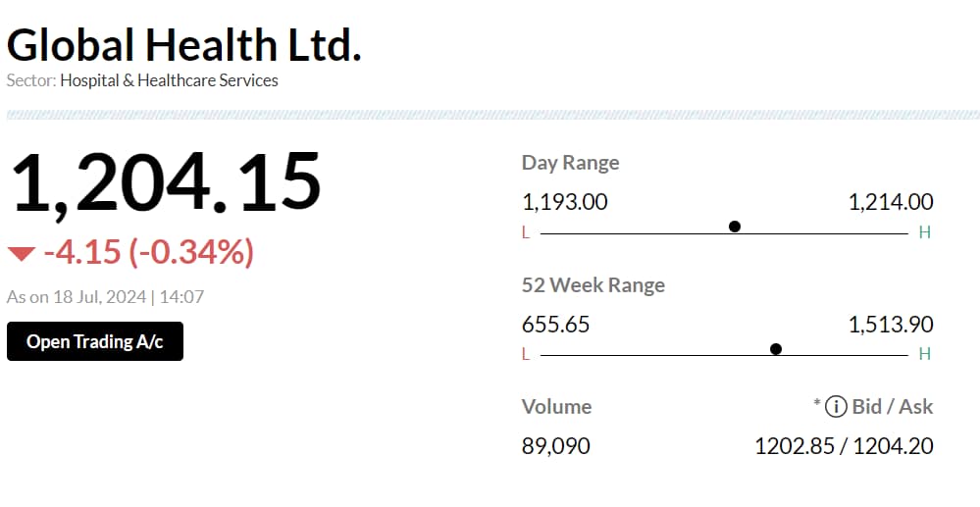Click the Bid / Ask value 1202.85 / 1204.20
980x507 pixels.
(x=844, y=446)
